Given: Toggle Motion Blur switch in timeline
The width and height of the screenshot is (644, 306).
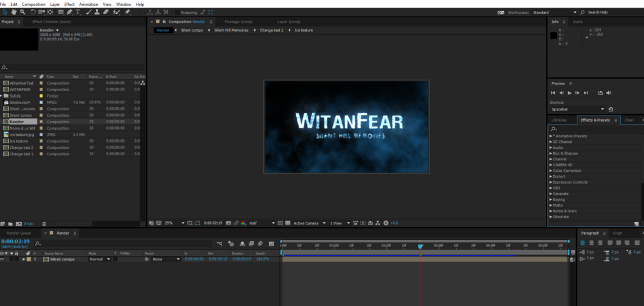Looking at the screenshot, I should click(260, 244).
